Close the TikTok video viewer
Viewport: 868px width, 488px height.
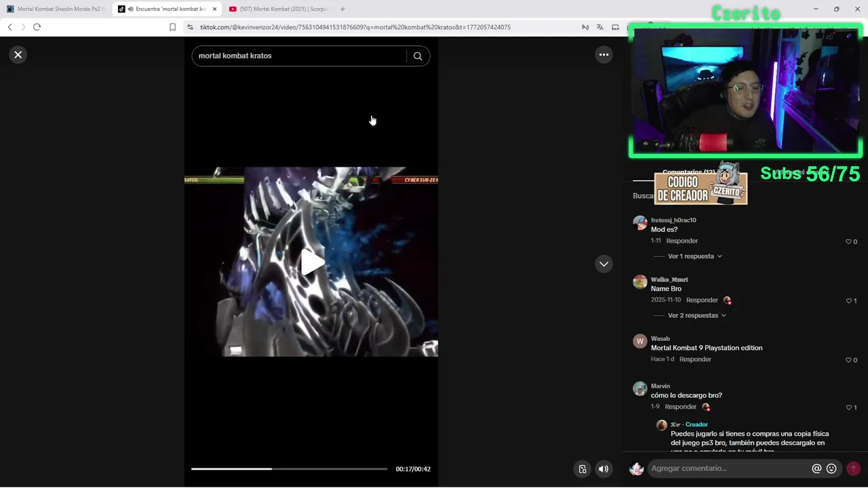(x=18, y=55)
